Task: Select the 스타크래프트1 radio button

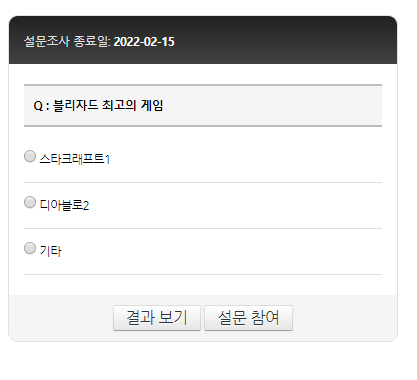Action: [x=30, y=156]
